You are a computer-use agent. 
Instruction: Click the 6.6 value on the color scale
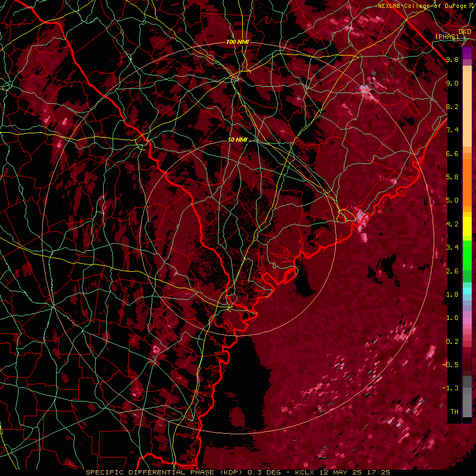(x=452, y=153)
